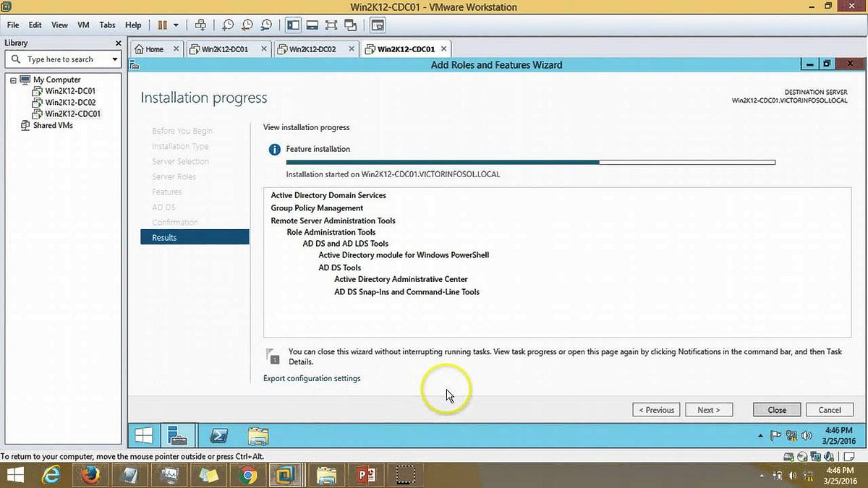
Task: Switch the VM to Unity mode
Action: click(350, 24)
